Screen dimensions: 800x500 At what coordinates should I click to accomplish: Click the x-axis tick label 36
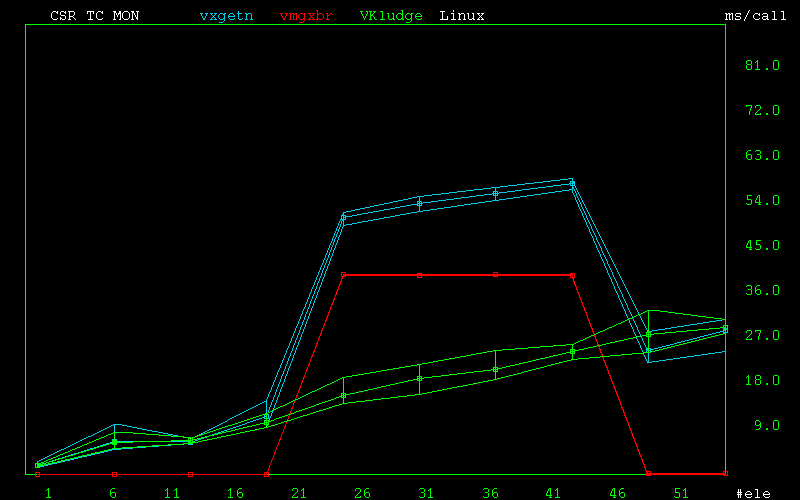point(490,493)
